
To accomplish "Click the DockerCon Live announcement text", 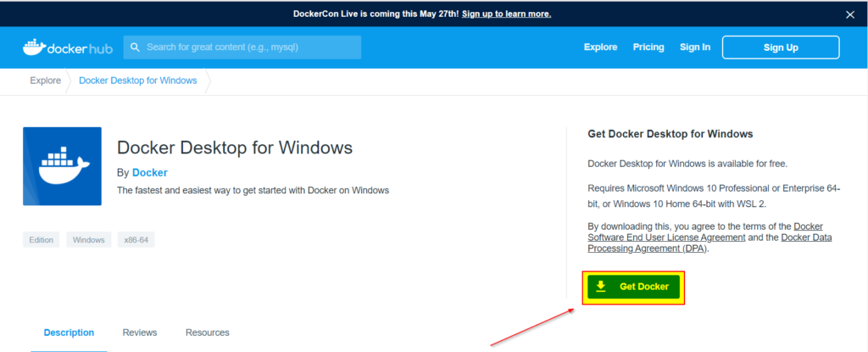I will click(376, 14).
